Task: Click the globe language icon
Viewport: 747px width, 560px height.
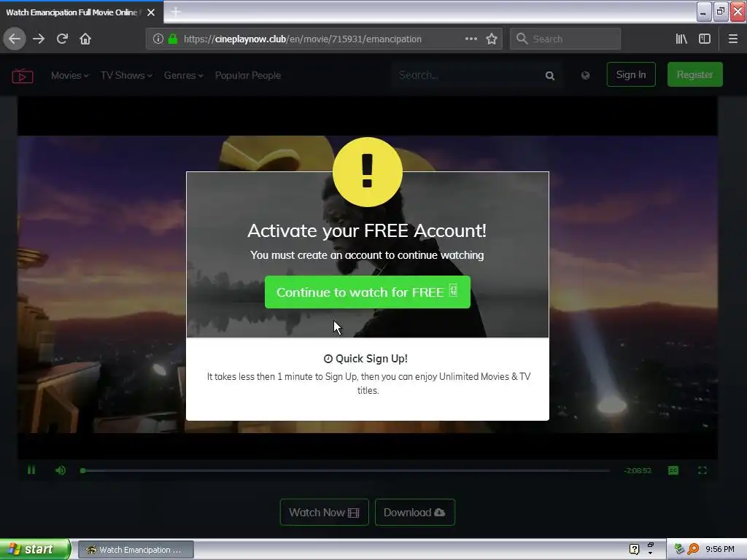Action: (586, 75)
